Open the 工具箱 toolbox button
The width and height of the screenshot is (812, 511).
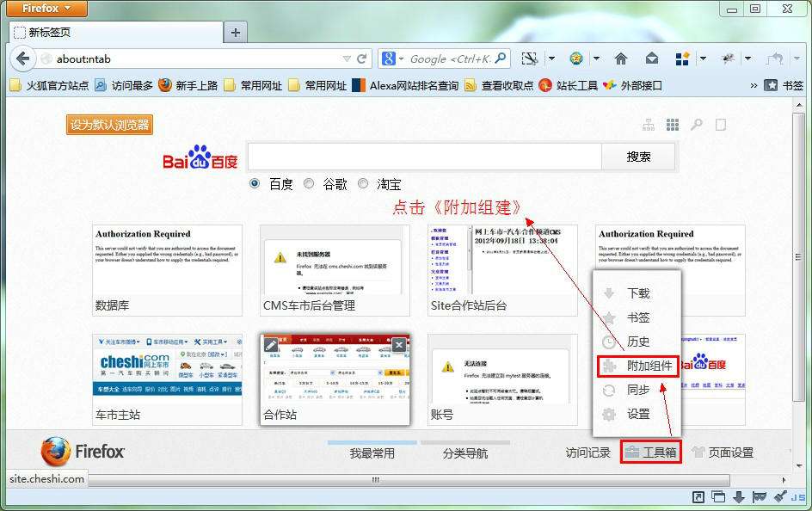click(651, 452)
